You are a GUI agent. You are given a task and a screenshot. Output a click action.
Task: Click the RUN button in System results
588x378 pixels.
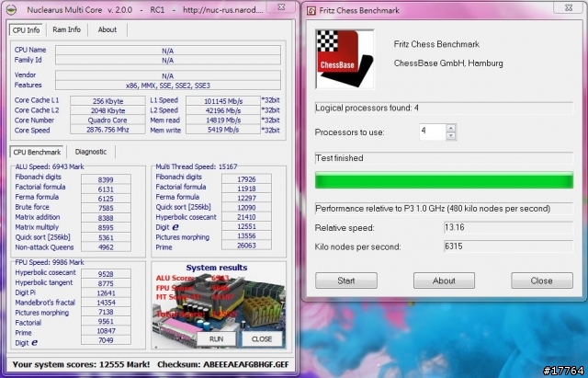pyautogui.click(x=217, y=339)
